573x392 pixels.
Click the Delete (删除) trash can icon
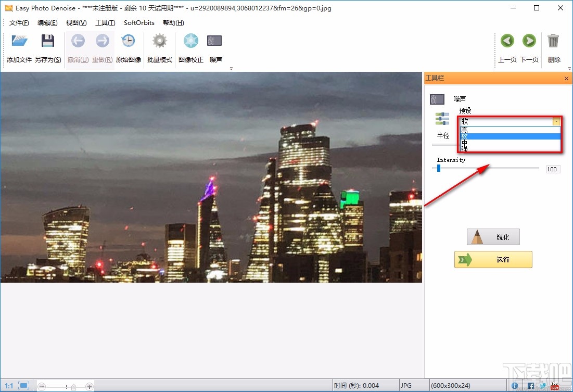tap(553, 41)
